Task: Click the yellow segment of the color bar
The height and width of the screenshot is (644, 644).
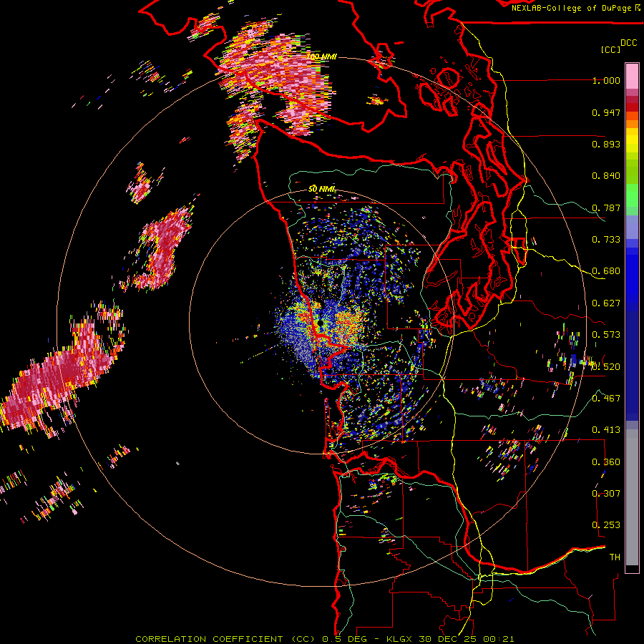Action: click(x=632, y=140)
